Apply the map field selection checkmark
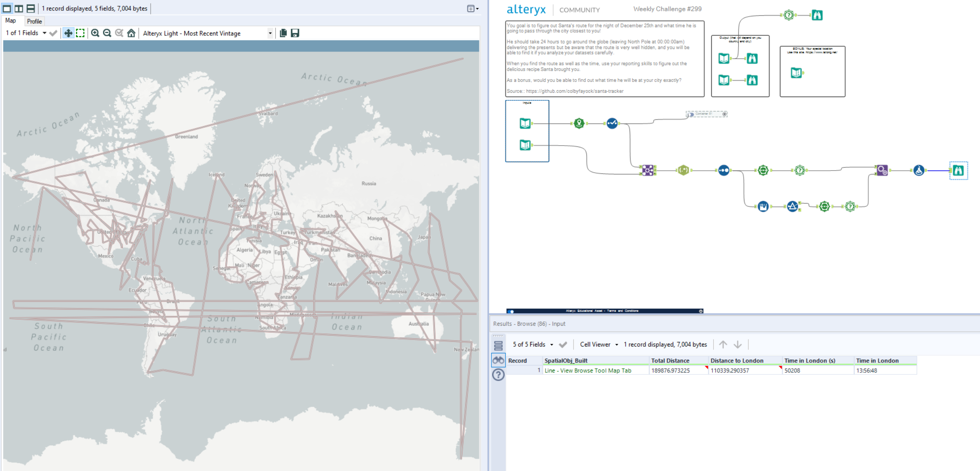The image size is (980, 471). pos(53,33)
